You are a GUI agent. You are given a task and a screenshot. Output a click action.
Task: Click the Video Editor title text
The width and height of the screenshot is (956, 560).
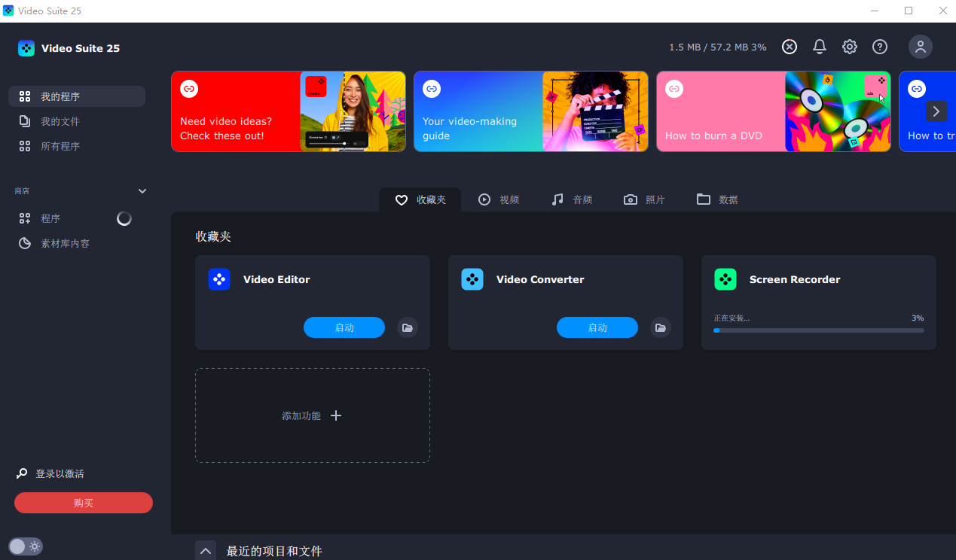tap(276, 279)
